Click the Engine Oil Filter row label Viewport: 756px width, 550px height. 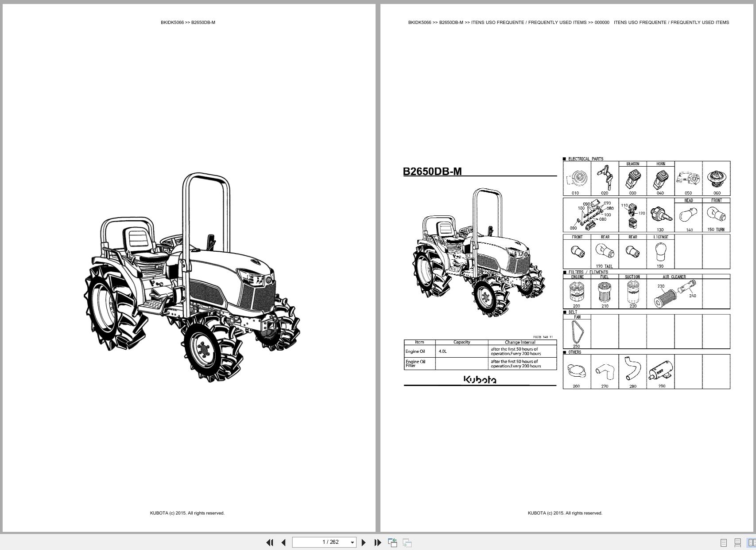click(x=415, y=364)
